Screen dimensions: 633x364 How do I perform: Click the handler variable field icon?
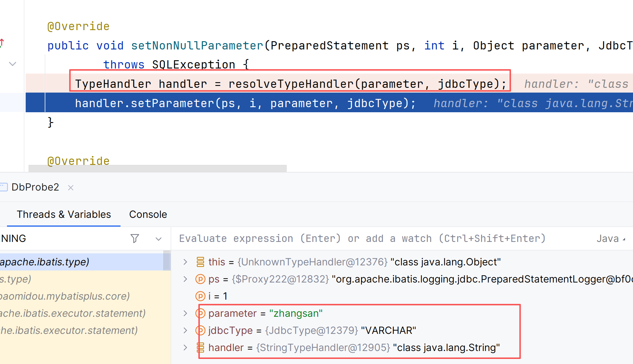pos(200,348)
